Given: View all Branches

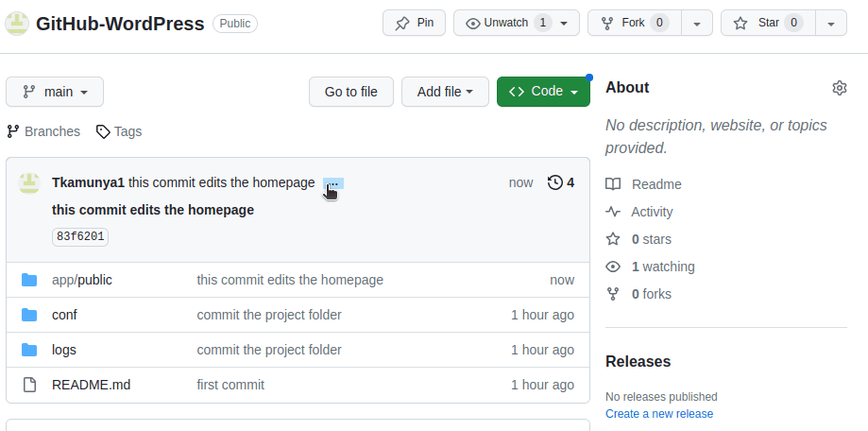Looking at the screenshot, I should [x=43, y=131].
